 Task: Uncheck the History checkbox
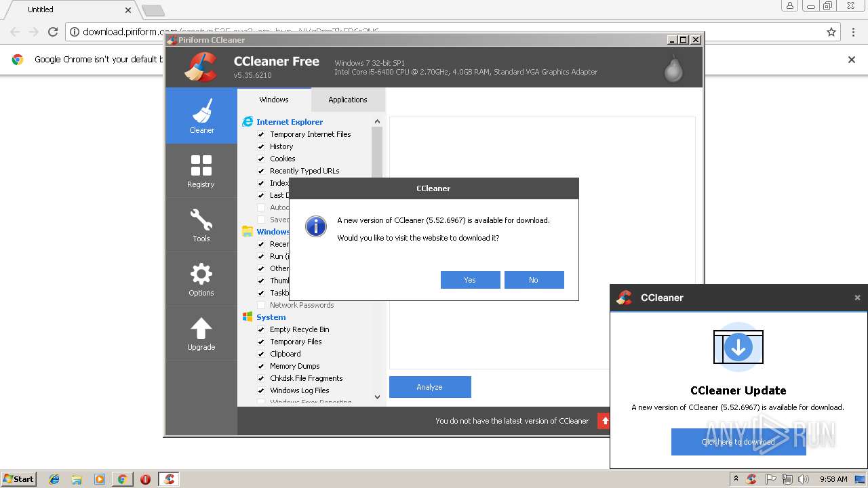point(261,146)
